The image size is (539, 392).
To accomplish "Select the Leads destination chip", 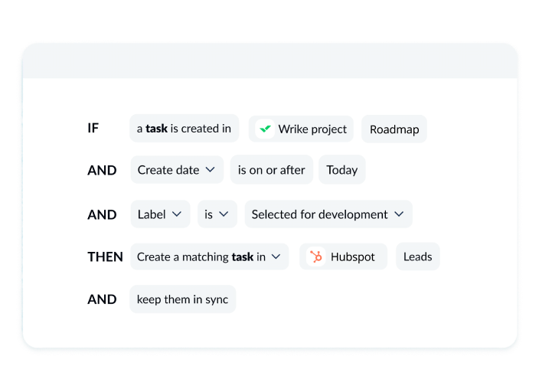I will [x=418, y=256].
